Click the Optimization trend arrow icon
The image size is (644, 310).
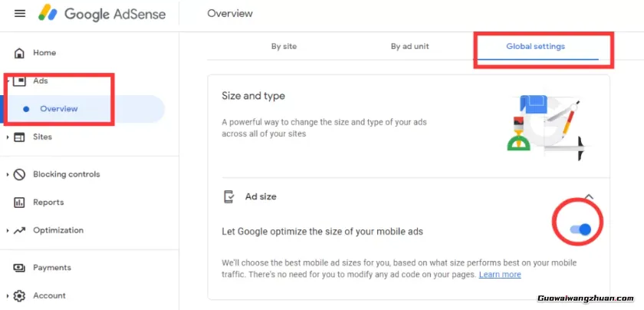coord(19,230)
